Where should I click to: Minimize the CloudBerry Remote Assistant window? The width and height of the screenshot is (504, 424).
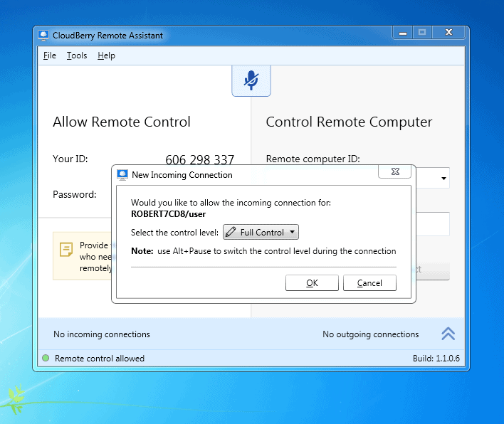pyautogui.click(x=403, y=33)
